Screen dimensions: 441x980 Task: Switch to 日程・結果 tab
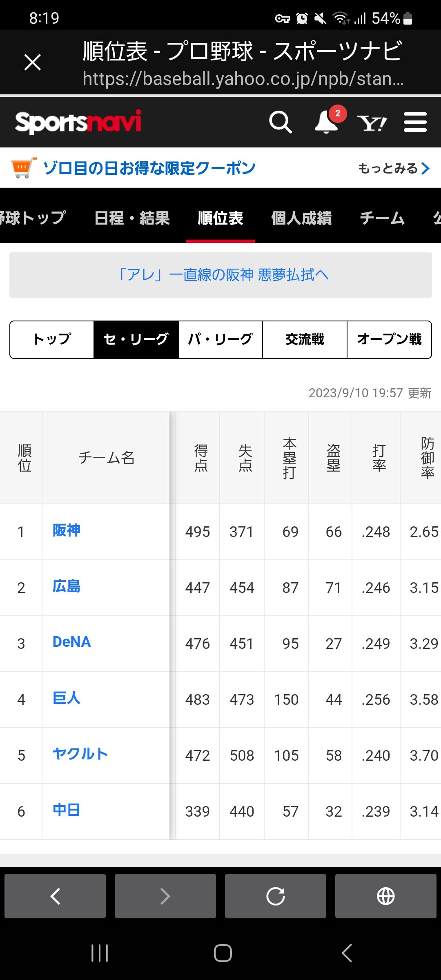[132, 218]
